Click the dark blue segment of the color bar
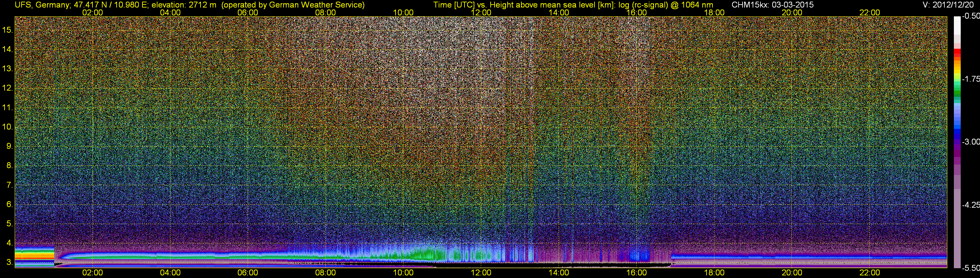The width and height of the screenshot is (980, 278). coord(957,134)
